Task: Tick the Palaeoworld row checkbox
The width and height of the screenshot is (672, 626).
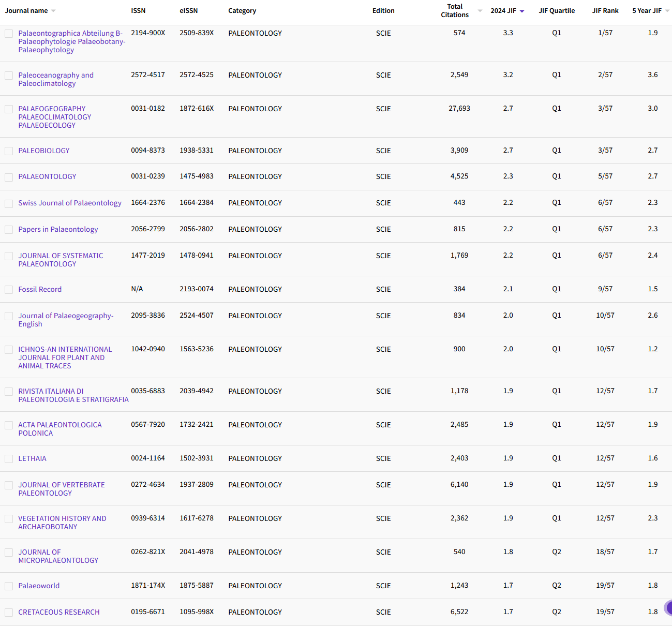Action: (x=9, y=586)
